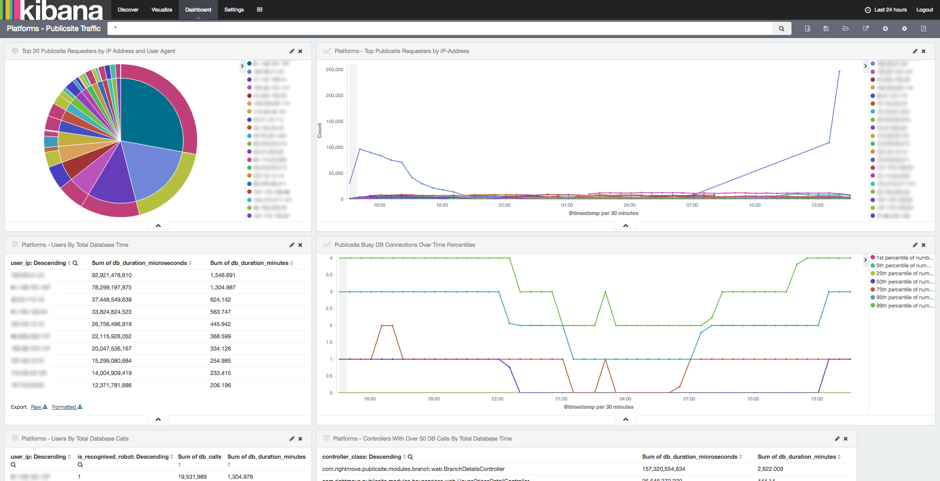The height and width of the screenshot is (481, 940).
Task: Click the dashboard options gear icon
Action: 904,28
